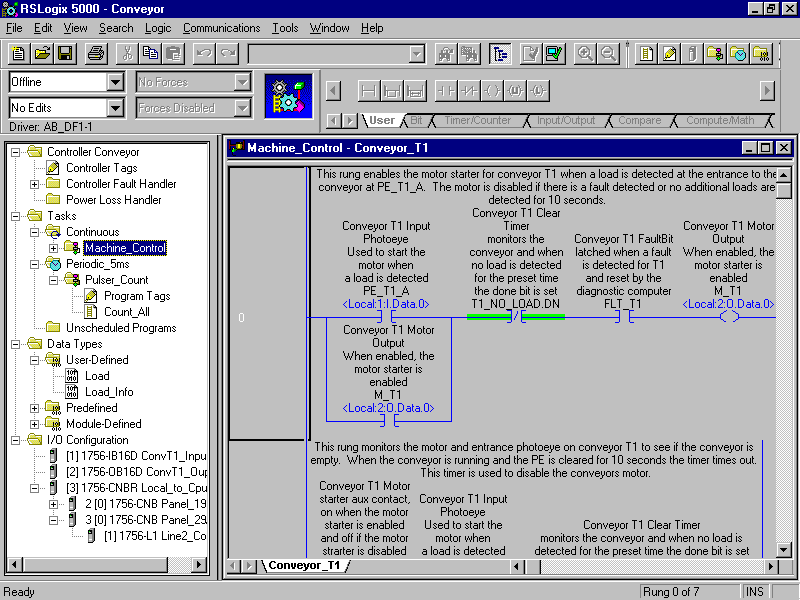Select the Count_All routine
The width and height of the screenshot is (800, 600).
[127, 312]
